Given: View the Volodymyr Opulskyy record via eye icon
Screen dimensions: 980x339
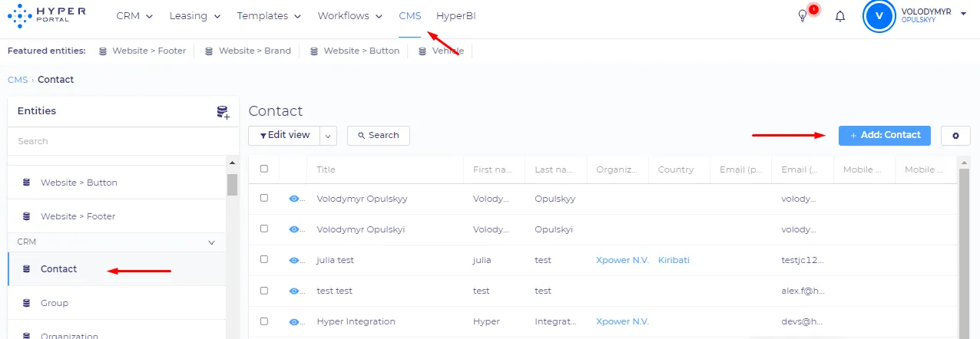Looking at the screenshot, I should coord(293,199).
